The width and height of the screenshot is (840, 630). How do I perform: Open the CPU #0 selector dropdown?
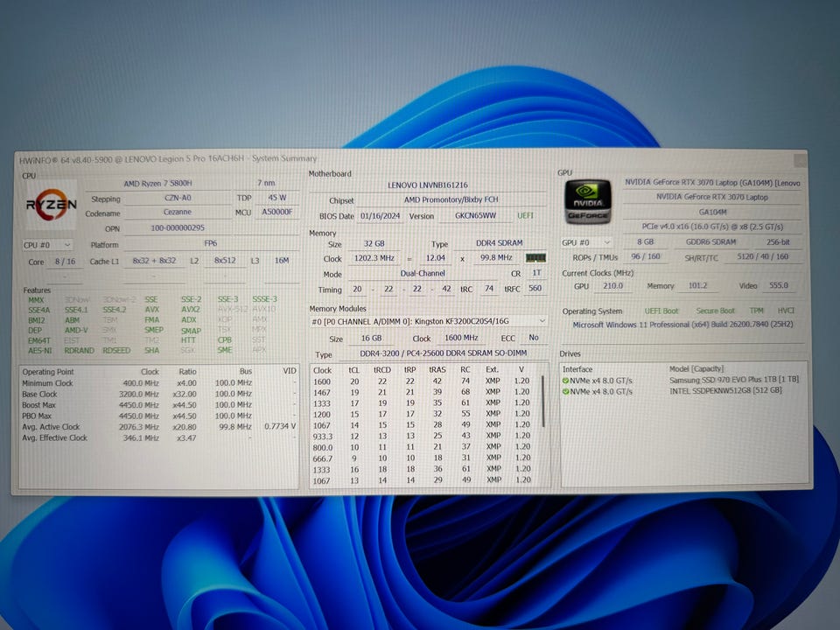(47, 245)
